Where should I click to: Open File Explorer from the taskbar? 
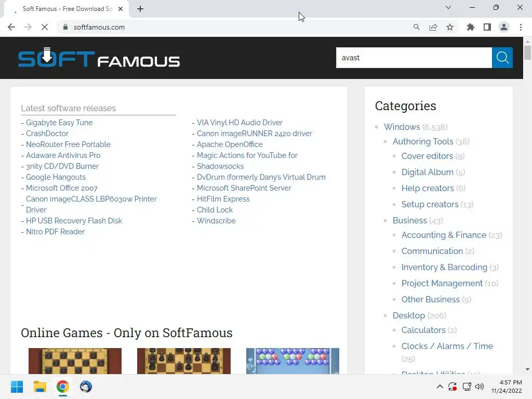coord(39,387)
